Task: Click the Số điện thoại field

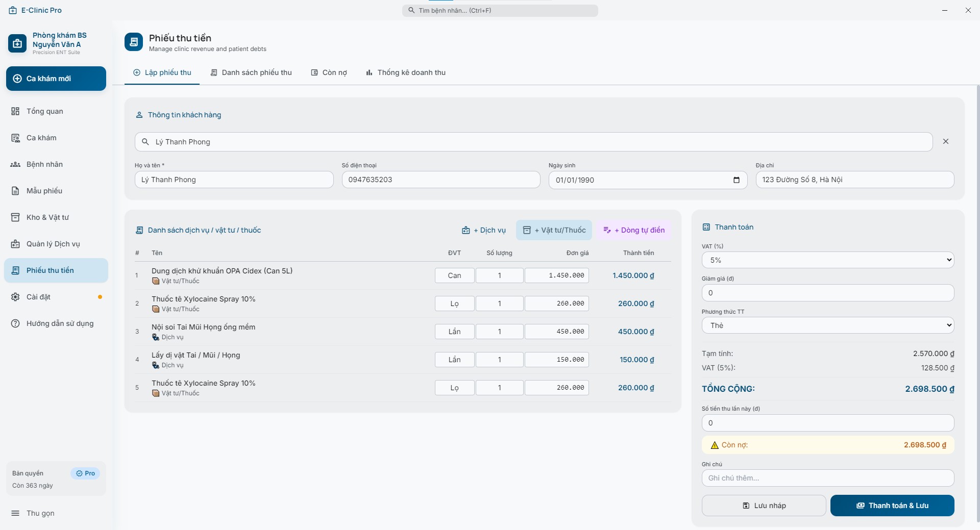Action: (441, 180)
